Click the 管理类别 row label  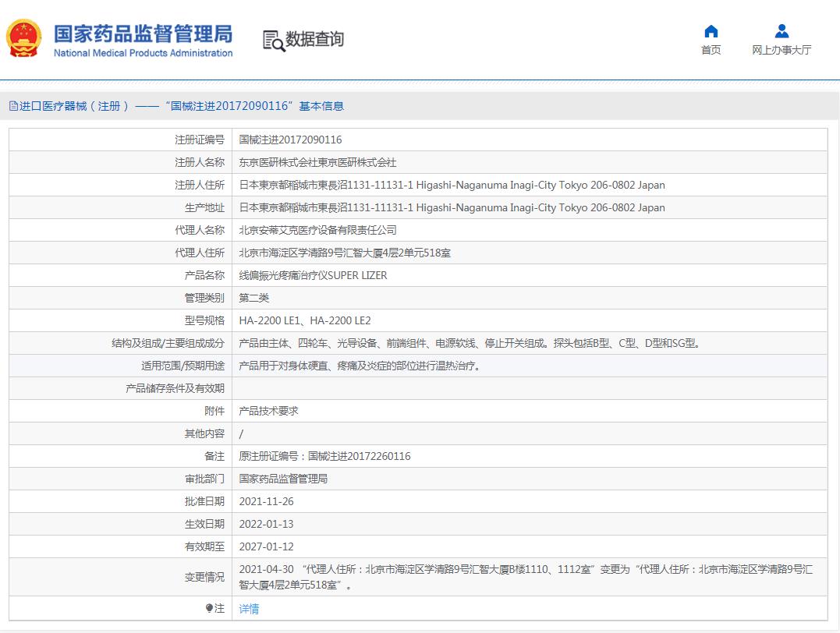pyautogui.click(x=204, y=298)
